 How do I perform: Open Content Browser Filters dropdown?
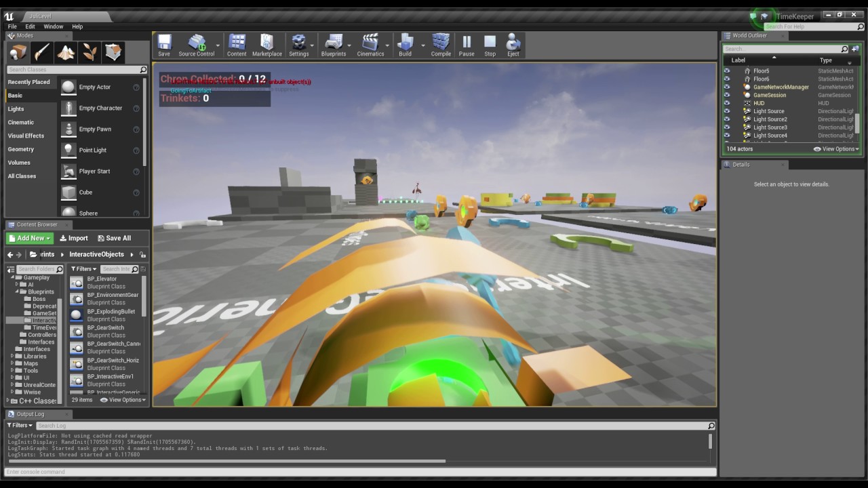[x=83, y=269]
